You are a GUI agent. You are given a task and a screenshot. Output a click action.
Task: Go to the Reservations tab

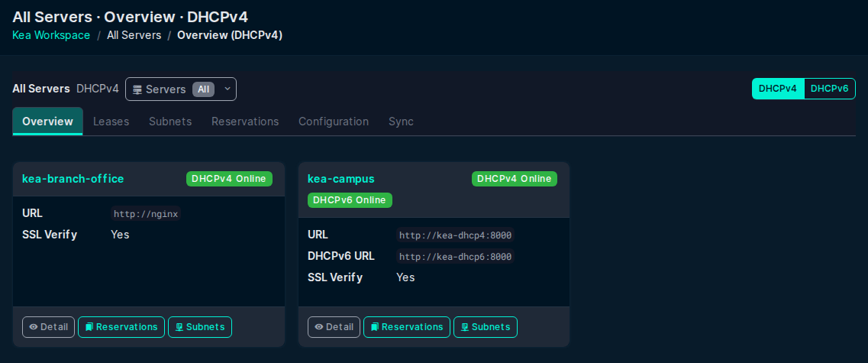pyautogui.click(x=245, y=122)
